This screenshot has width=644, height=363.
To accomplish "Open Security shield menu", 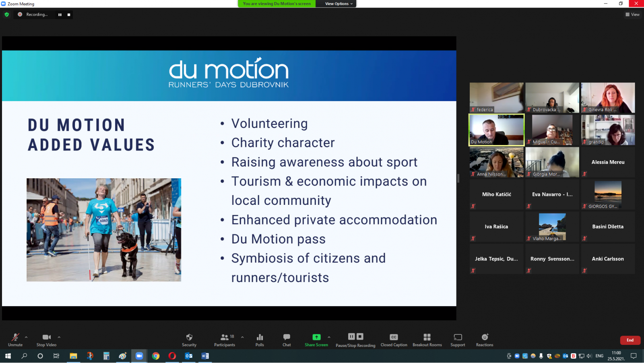I will click(189, 340).
